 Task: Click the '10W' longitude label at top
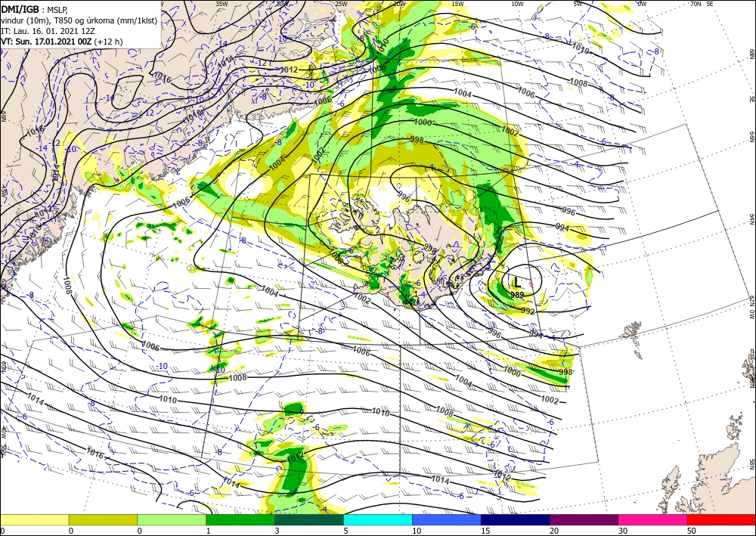pos(517,4)
